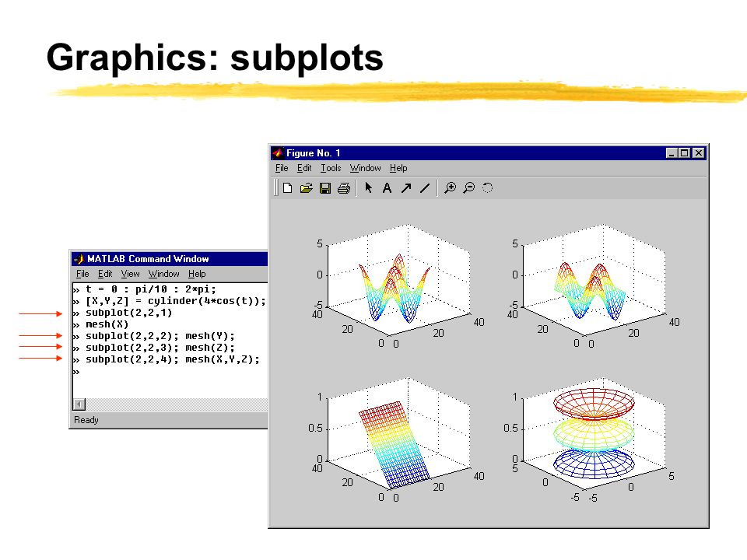Open the Tools menu in Figure window

pos(331,168)
